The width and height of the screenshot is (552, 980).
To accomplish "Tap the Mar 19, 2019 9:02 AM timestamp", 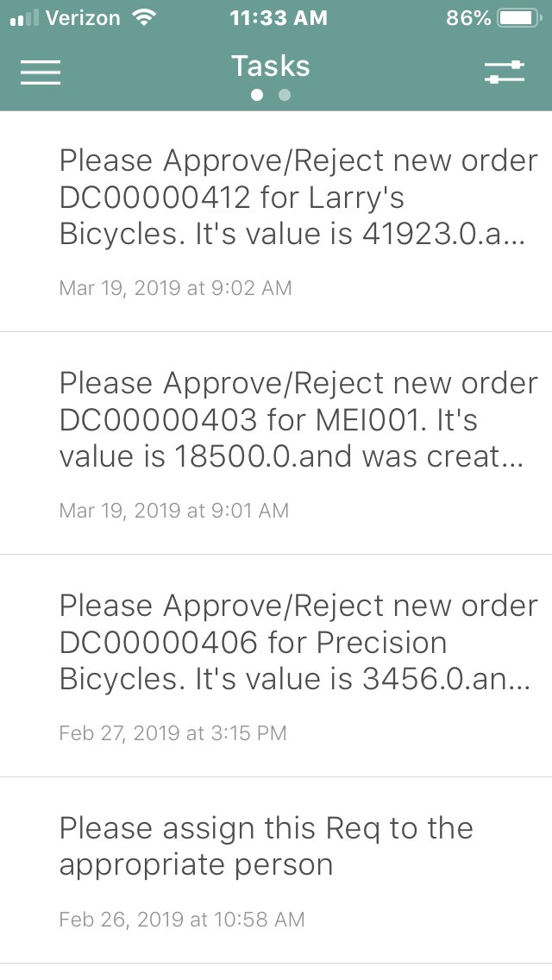I will click(175, 288).
